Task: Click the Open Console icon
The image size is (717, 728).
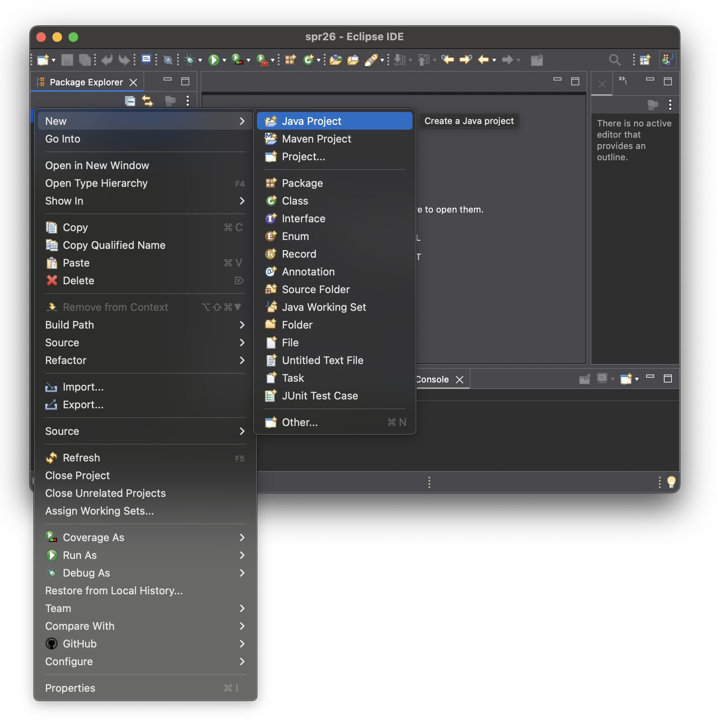Action: 626,379
